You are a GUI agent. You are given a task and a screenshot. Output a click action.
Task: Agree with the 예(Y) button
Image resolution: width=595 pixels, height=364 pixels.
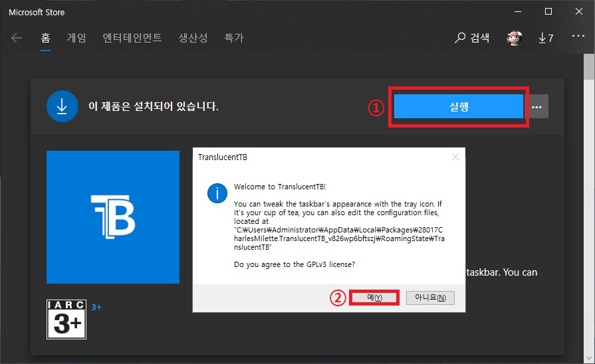pyautogui.click(x=374, y=298)
